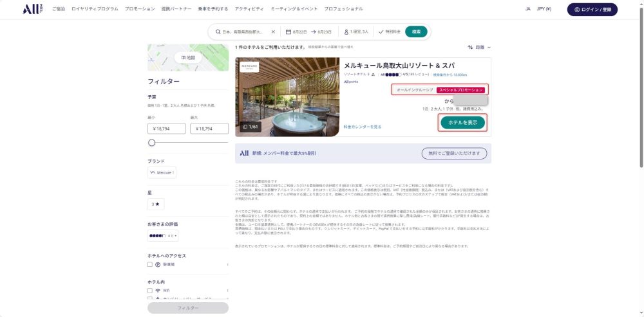Click the フィルター sidebar heading

pyautogui.click(x=164, y=81)
